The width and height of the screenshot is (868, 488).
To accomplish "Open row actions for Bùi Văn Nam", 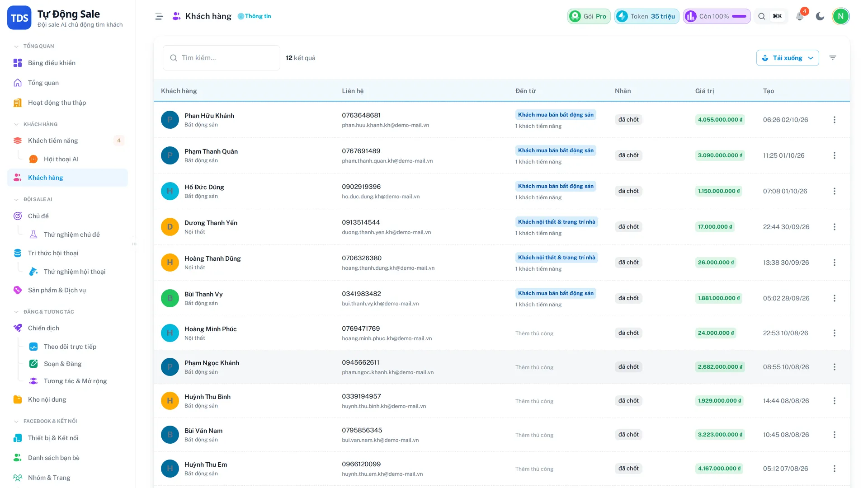I will coord(835,435).
